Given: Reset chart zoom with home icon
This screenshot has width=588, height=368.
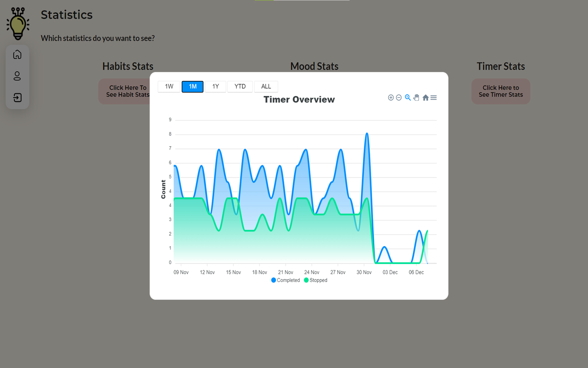Looking at the screenshot, I should 425,98.
